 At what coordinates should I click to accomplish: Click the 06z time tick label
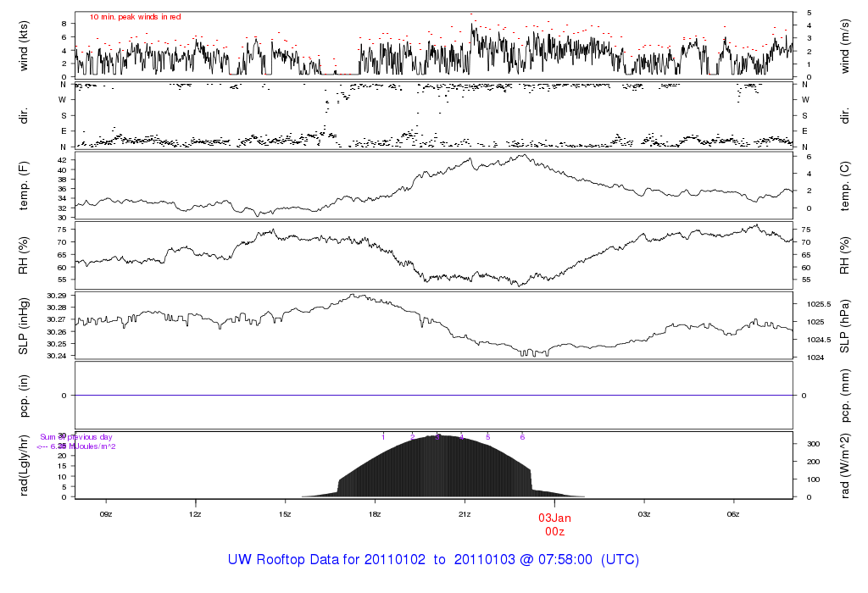click(x=734, y=514)
